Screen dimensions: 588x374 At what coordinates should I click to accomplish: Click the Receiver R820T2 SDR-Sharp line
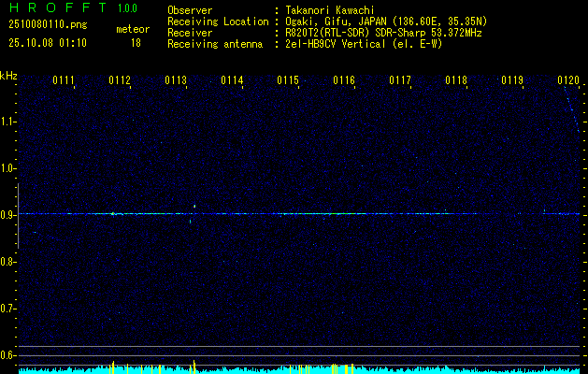[x=383, y=33]
